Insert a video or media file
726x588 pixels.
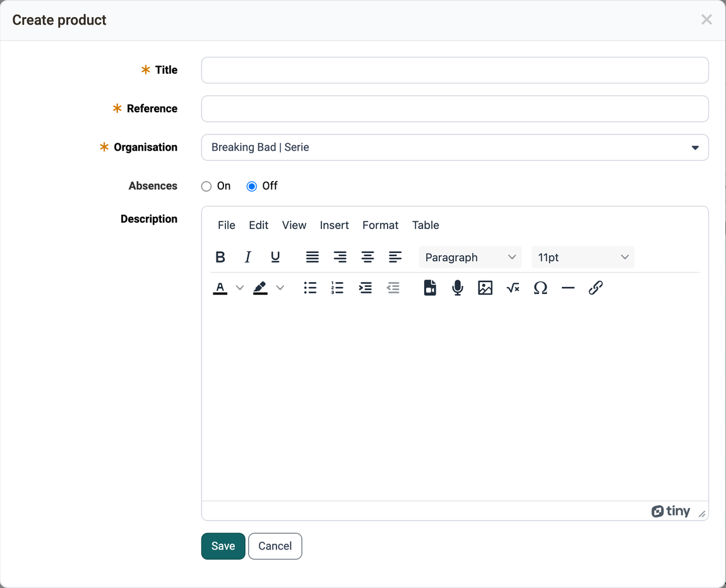pos(430,288)
